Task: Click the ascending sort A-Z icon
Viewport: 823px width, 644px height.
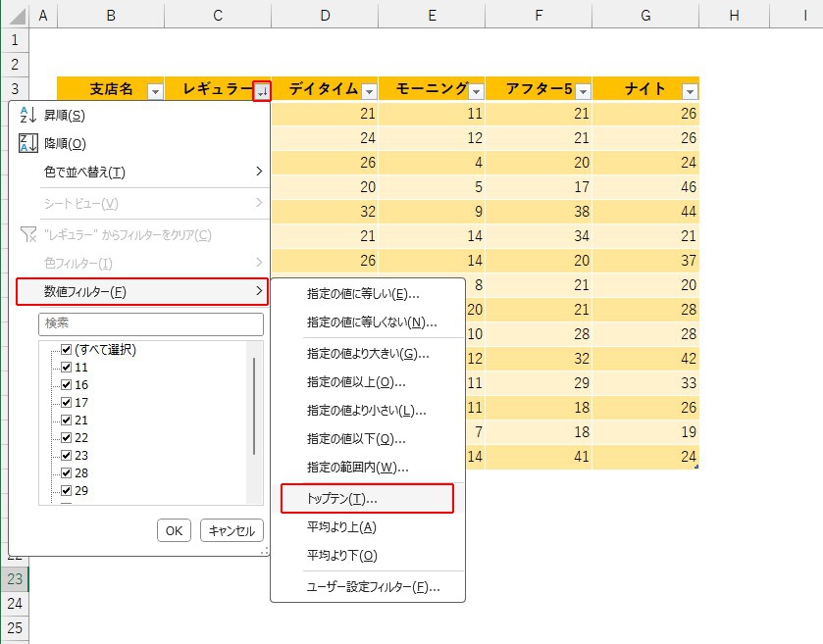Action: (27, 116)
